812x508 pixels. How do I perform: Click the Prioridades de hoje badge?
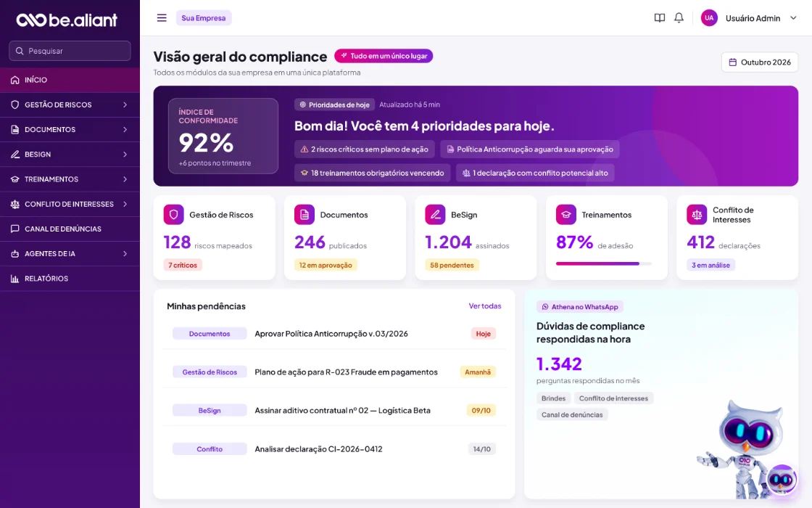click(334, 105)
